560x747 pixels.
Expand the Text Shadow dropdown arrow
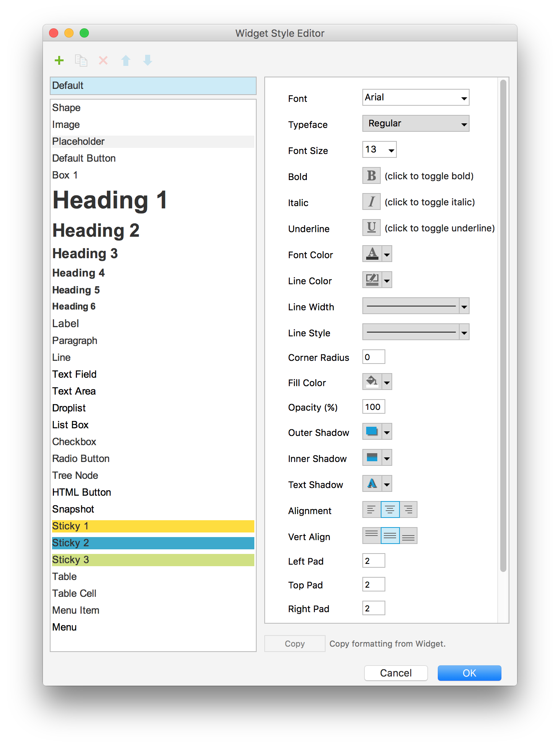387,483
